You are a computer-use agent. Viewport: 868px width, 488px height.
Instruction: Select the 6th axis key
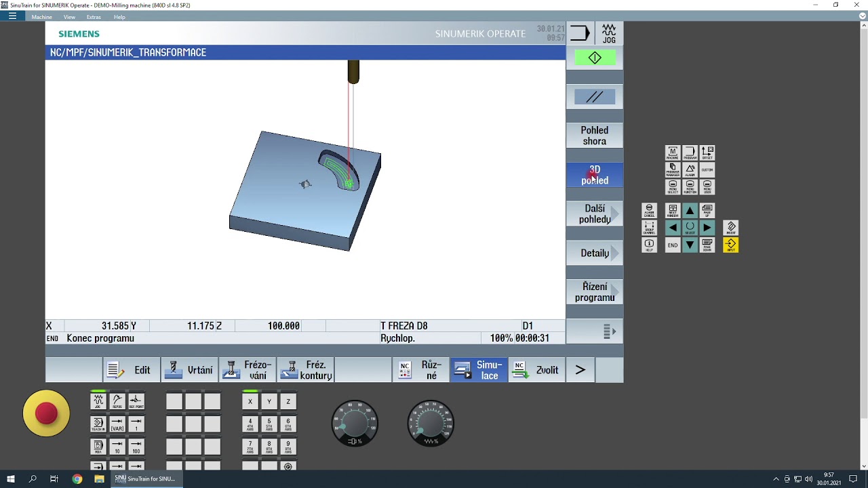pos(288,424)
